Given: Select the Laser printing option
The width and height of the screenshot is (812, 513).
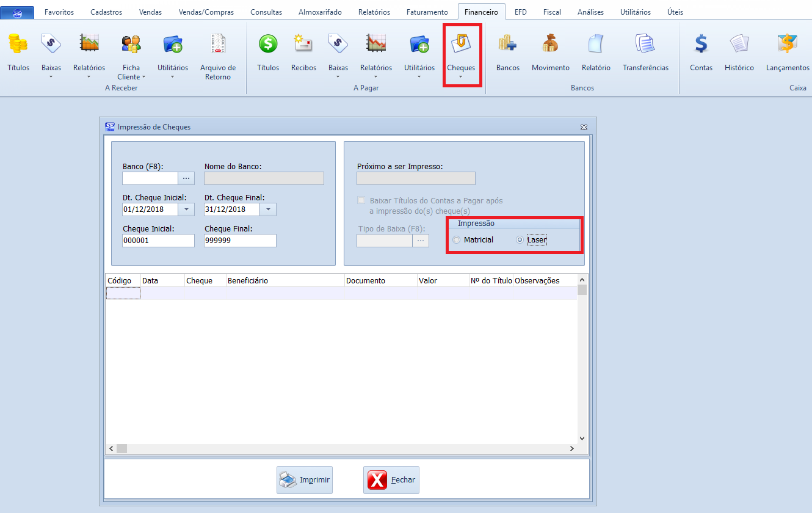Looking at the screenshot, I should pyautogui.click(x=520, y=240).
